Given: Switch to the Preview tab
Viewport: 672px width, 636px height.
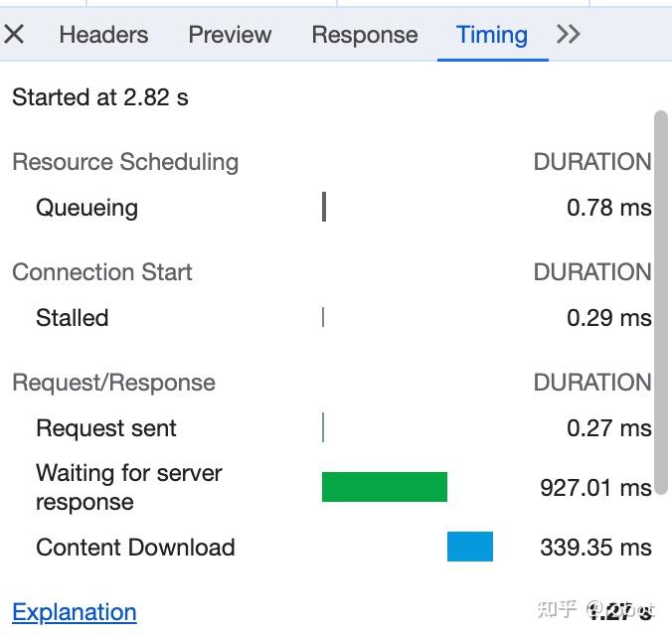Looking at the screenshot, I should coord(230,35).
